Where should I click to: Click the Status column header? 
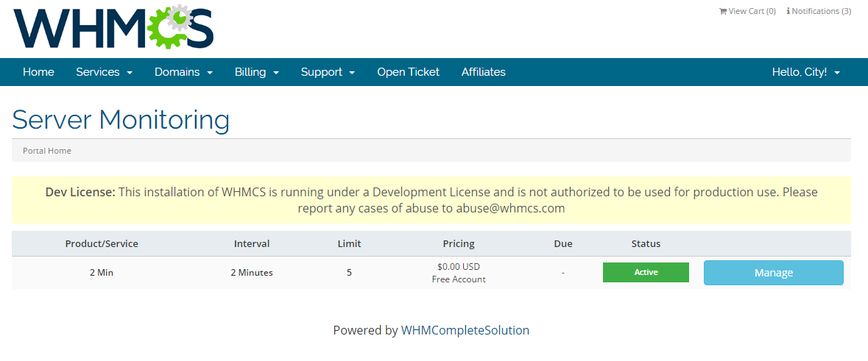[x=646, y=243]
